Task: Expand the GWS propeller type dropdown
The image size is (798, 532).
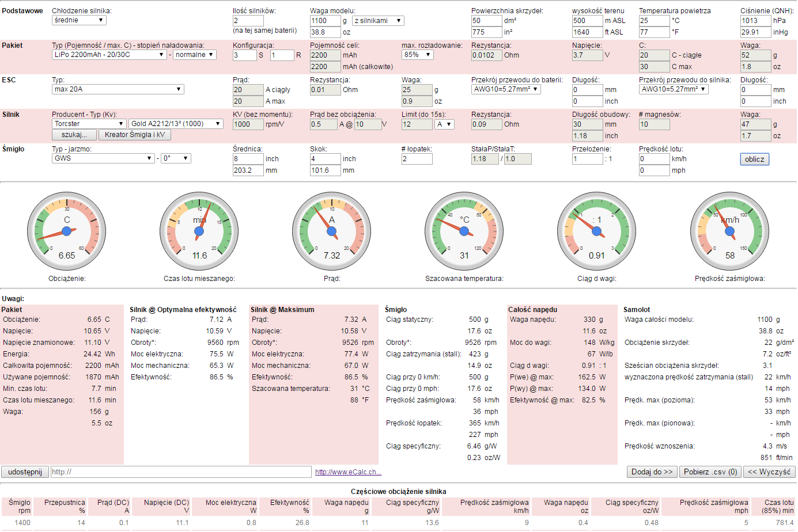Action: pos(103,158)
